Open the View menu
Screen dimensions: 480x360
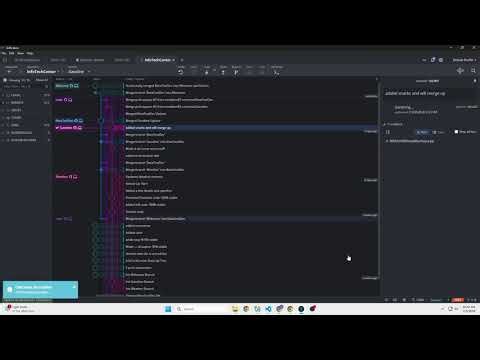21,53
